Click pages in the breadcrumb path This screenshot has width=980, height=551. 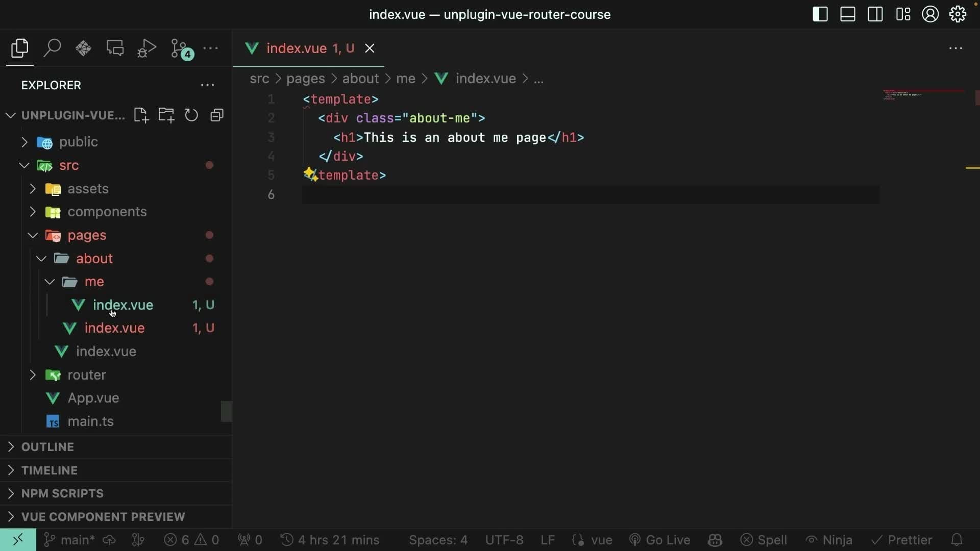click(x=305, y=79)
